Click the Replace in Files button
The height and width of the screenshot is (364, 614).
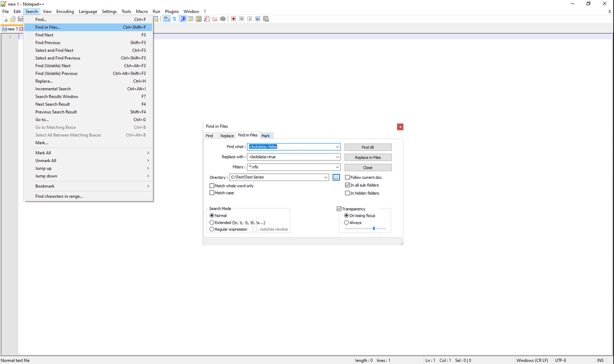[x=368, y=157]
